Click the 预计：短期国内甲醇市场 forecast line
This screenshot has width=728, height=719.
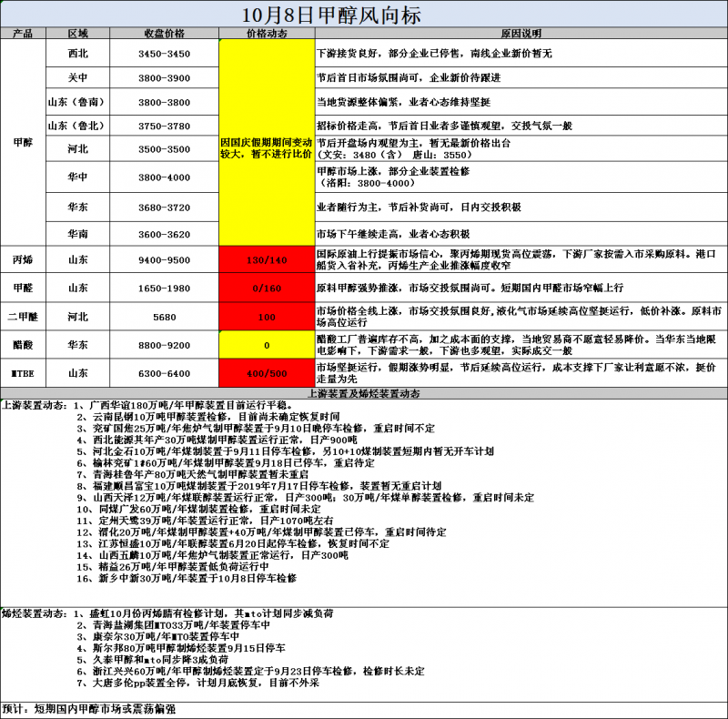tap(89, 709)
